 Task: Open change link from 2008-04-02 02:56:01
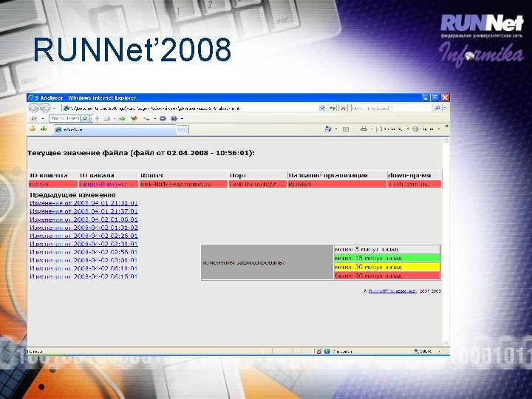[x=83, y=252]
